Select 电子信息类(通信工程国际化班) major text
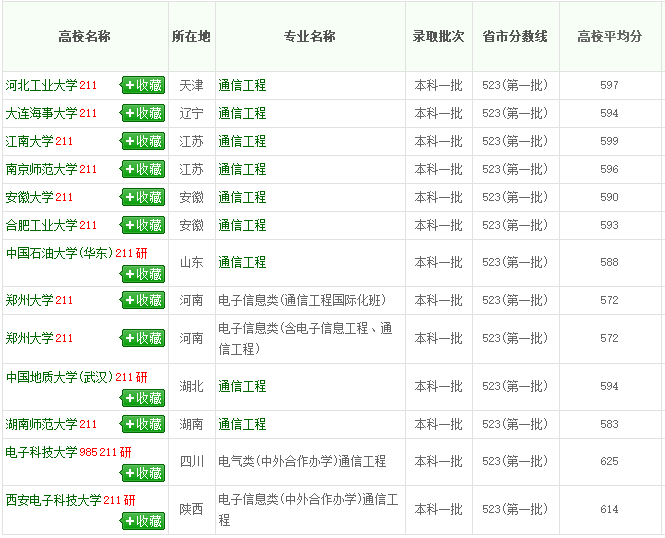The image size is (665, 538). pos(302,300)
